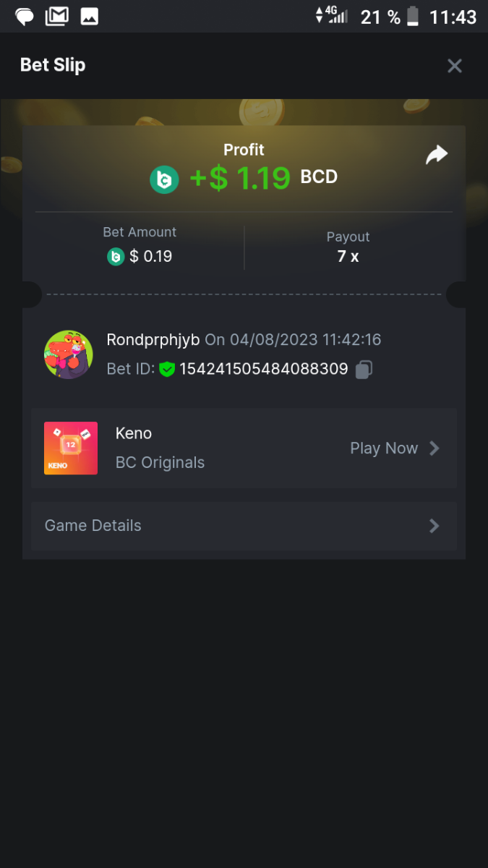Expand the Game Details row

(244, 526)
